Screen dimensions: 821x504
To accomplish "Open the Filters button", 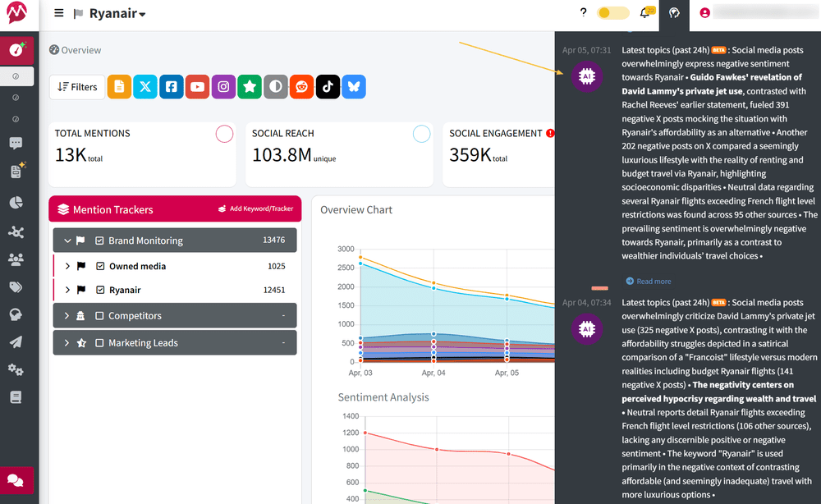I will click(77, 87).
